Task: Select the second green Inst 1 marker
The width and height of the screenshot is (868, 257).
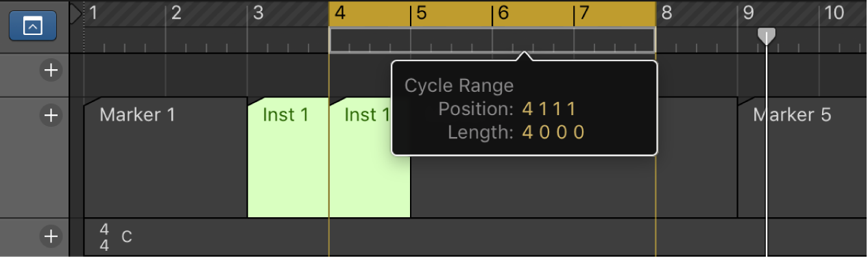Action: (370, 157)
